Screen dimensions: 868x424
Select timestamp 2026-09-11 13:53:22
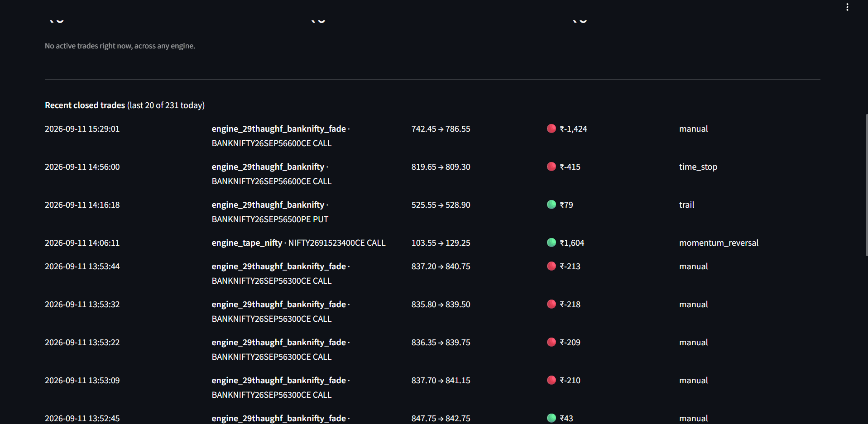pyautogui.click(x=82, y=342)
